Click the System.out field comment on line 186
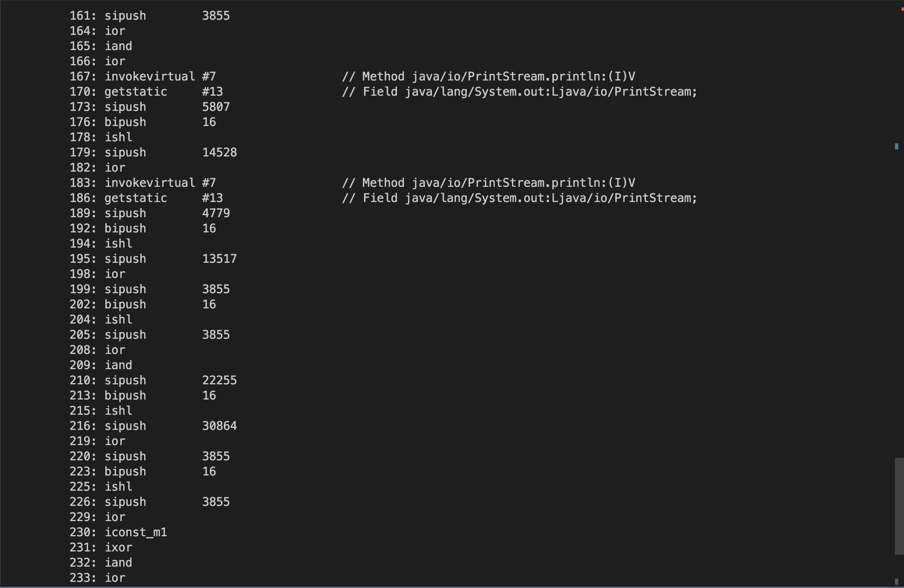The width and height of the screenshot is (904, 588). [x=519, y=198]
